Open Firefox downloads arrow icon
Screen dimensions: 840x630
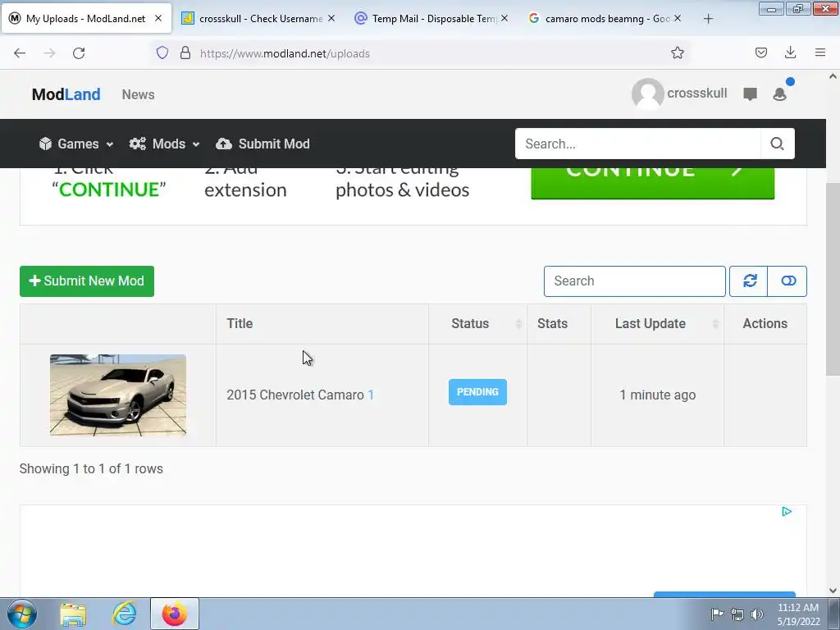click(790, 53)
